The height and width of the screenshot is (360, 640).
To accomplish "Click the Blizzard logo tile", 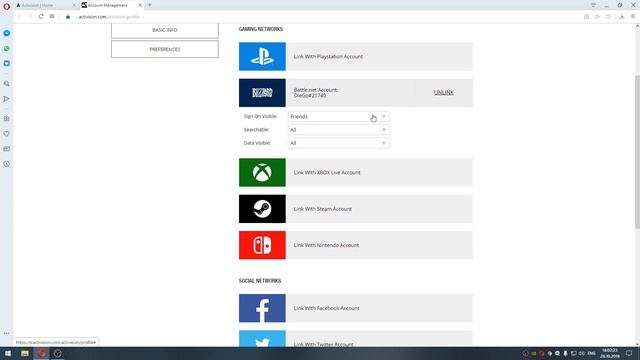I will [262, 93].
